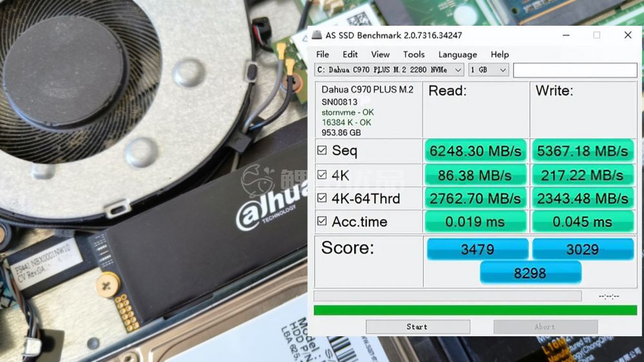
Task: Click the 4K write result 217.22 MB/s
Action: 583,175
